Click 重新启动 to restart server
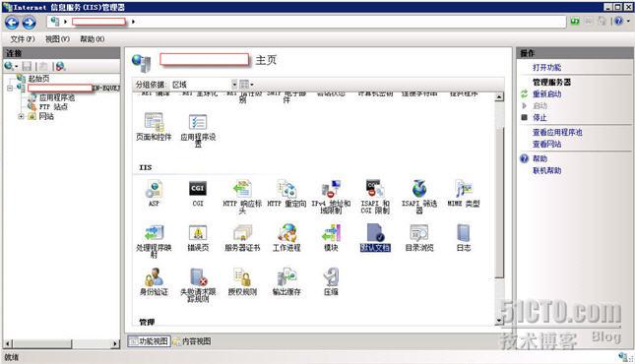 point(546,93)
